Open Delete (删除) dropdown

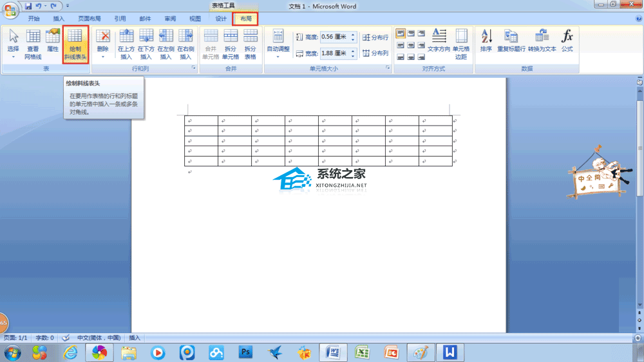[x=102, y=44]
